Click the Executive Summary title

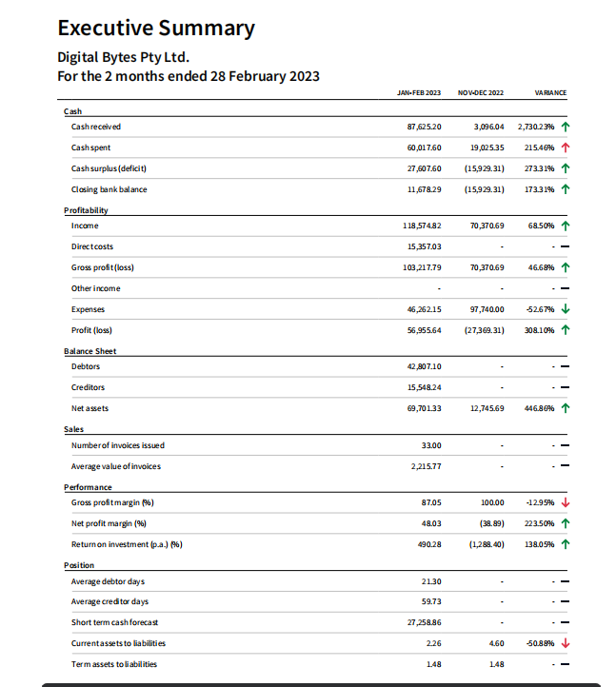click(156, 28)
